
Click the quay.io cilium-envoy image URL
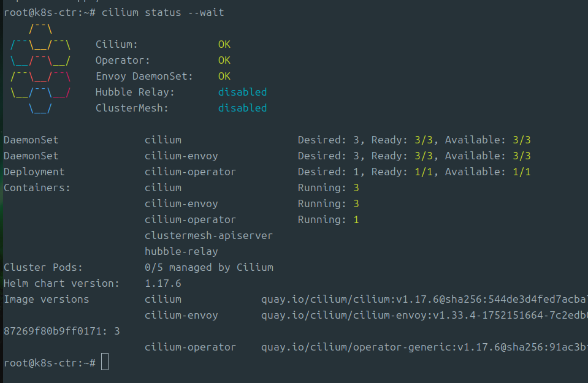[424, 315]
